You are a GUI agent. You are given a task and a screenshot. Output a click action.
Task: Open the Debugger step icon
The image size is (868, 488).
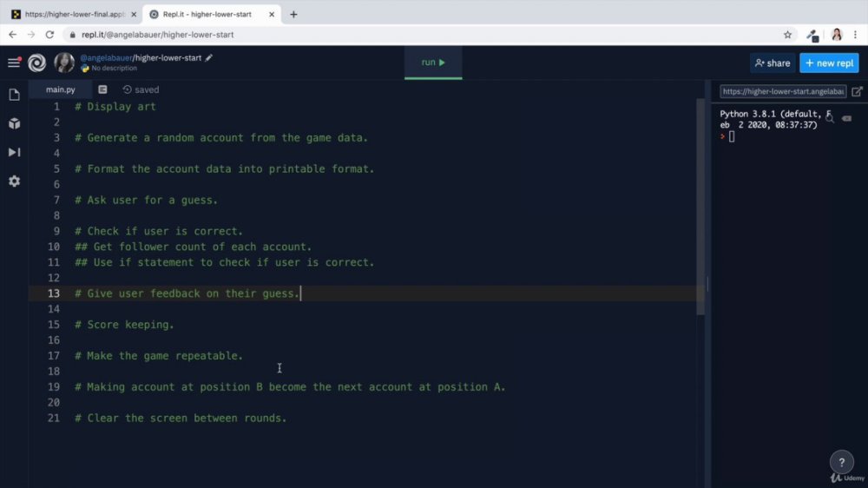click(15, 152)
